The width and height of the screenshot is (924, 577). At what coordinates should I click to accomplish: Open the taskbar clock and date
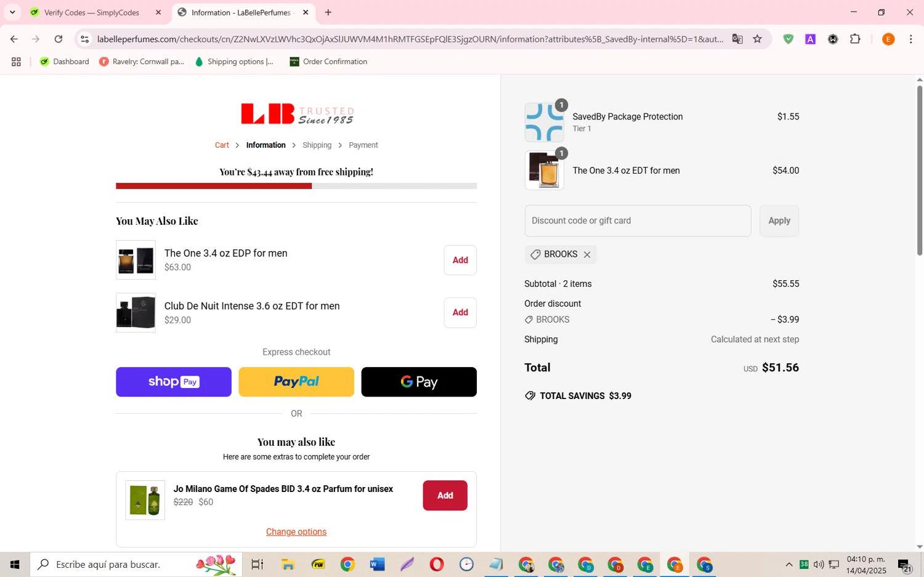click(866, 565)
